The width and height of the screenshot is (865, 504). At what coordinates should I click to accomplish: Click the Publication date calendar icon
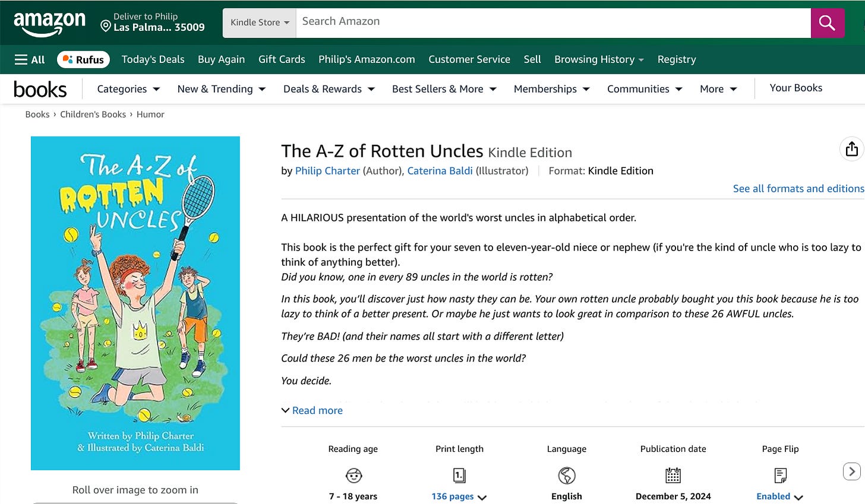673,476
